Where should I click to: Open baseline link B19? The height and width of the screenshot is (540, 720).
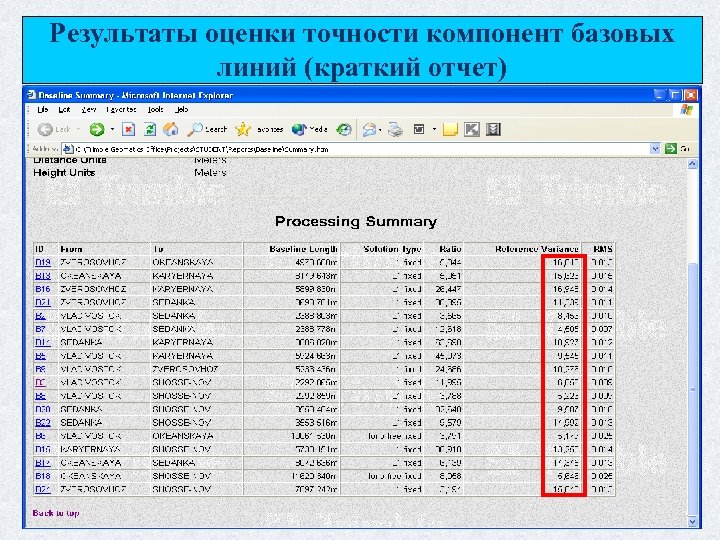(43, 262)
